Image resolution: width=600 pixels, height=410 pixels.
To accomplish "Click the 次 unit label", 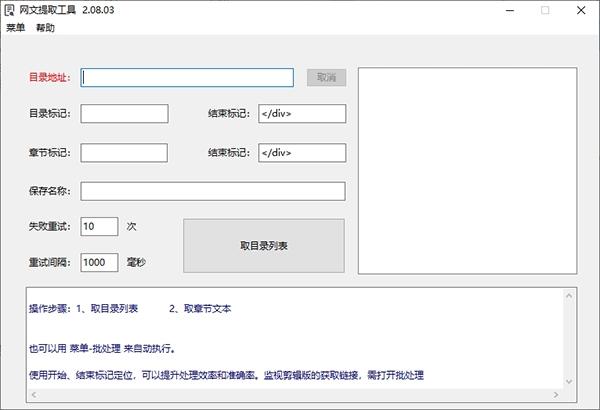I will tap(131, 226).
